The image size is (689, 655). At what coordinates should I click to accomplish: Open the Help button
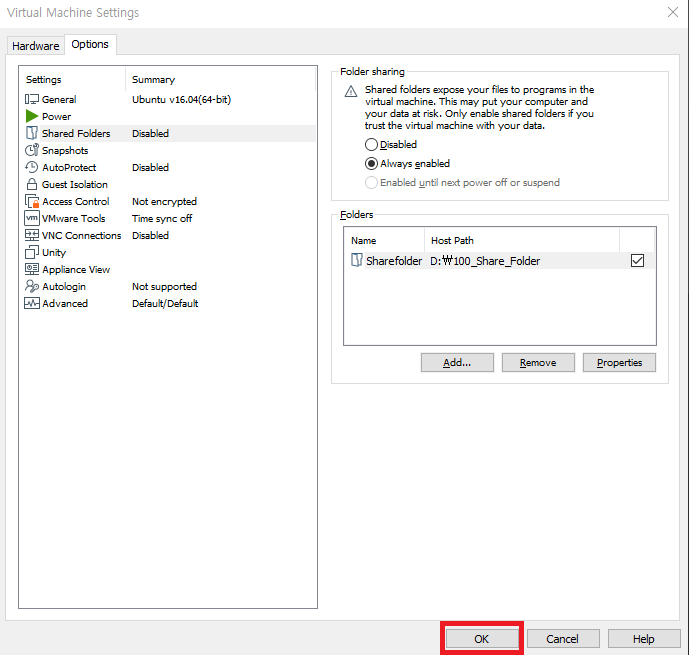pyautogui.click(x=643, y=639)
